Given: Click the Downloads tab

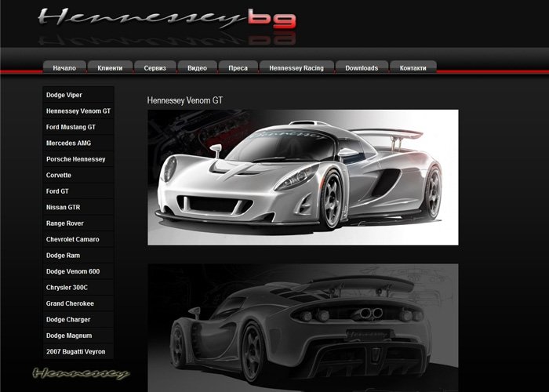Looking at the screenshot, I should (x=362, y=68).
